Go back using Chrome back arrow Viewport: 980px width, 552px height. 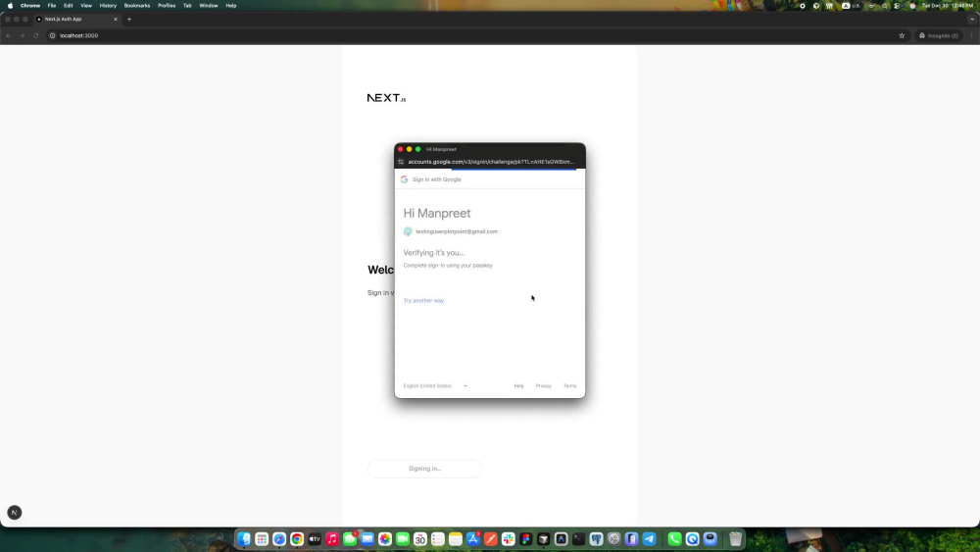click(x=8, y=35)
